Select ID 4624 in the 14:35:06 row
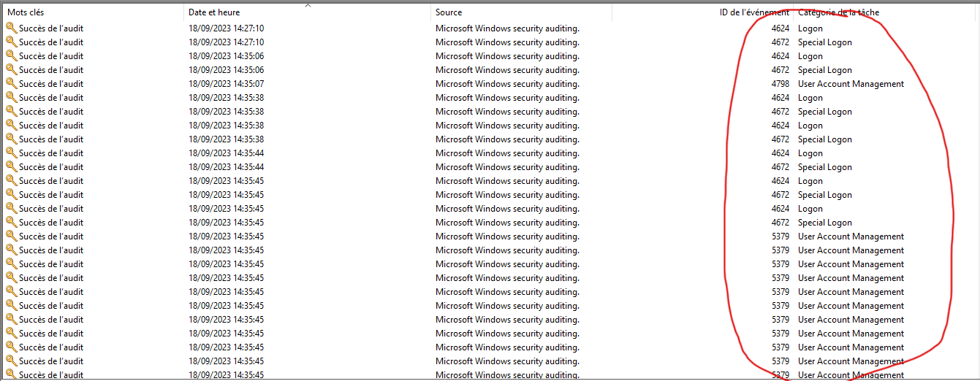980x381 pixels. (780, 56)
